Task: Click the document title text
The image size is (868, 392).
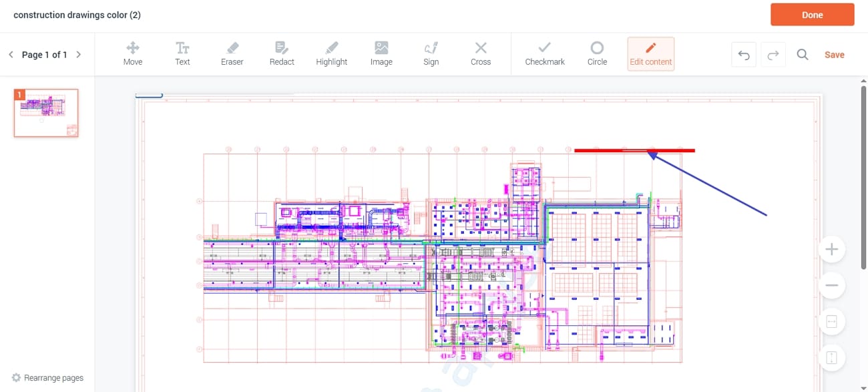Action: pos(77,15)
